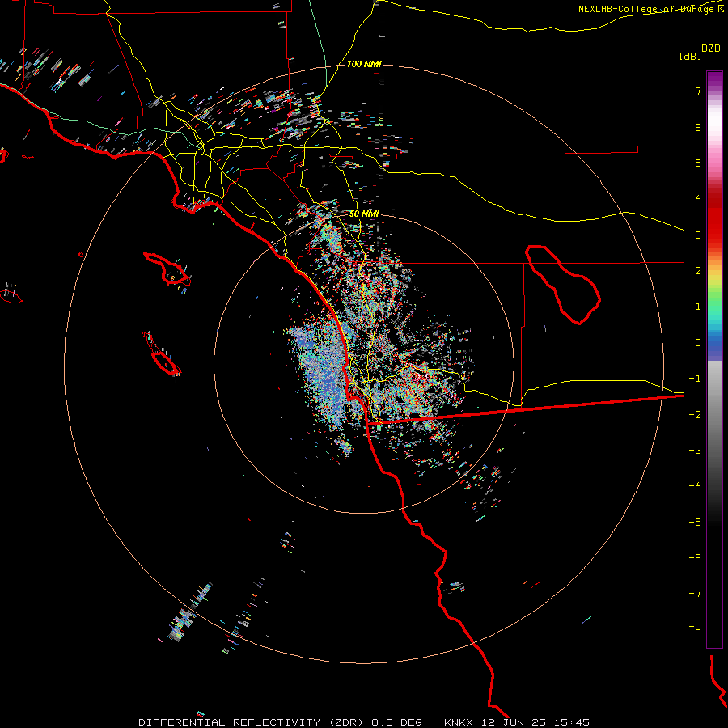Click the -5 value on color scale
Viewport: 728px width, 728px height.
(x=695, y=522)
